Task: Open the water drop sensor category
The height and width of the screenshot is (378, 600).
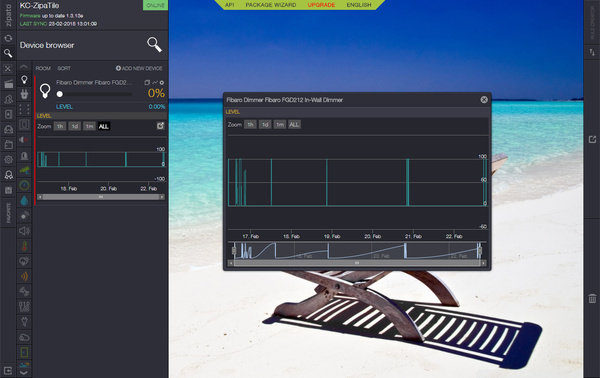Action: tap(24, 200)
